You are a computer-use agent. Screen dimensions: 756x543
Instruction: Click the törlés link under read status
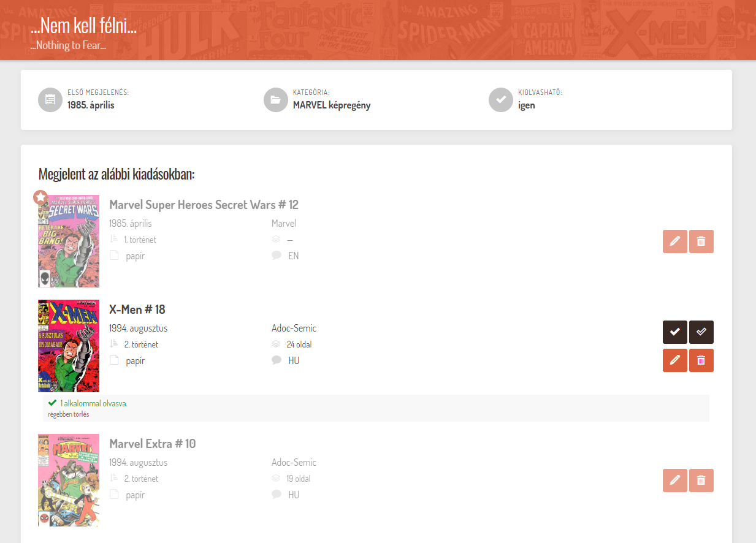click(x=82, y=414)
